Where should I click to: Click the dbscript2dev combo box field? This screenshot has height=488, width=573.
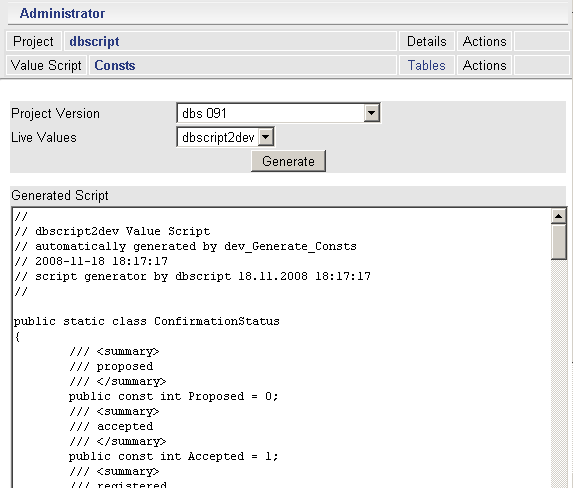click(x=225, y=137)
